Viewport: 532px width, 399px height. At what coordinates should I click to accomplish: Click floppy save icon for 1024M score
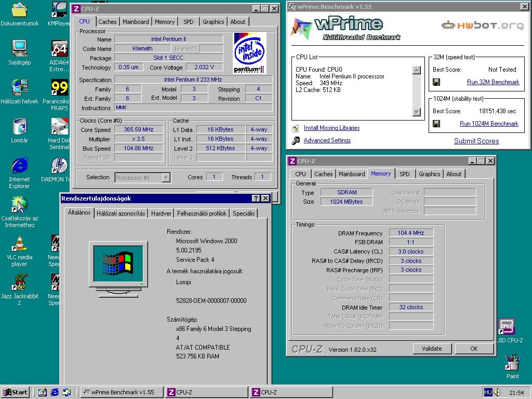[x=436, y=124]
